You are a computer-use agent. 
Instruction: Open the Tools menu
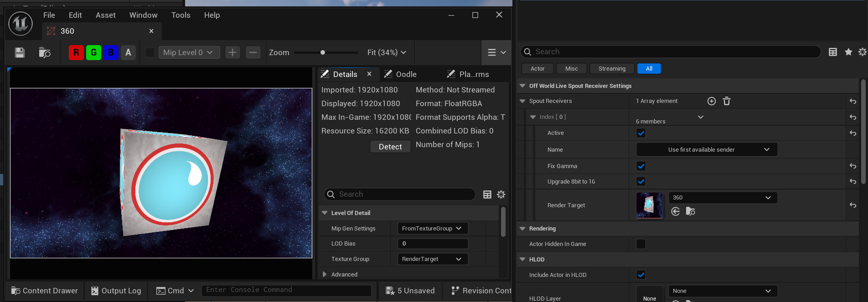click(181, 15)
